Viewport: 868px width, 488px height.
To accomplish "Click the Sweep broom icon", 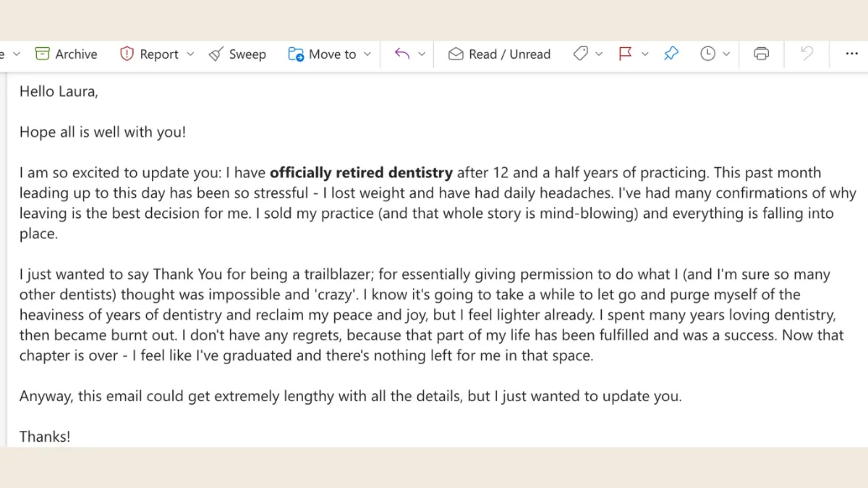I will (216, 54).
